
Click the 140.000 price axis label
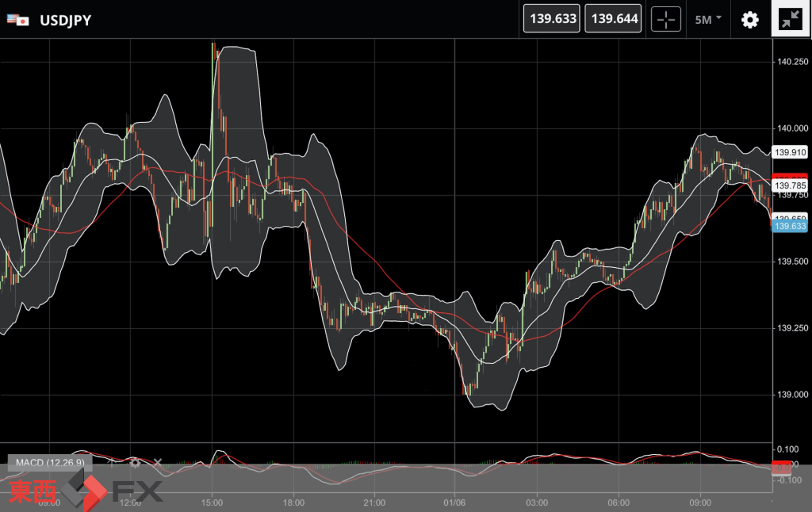click(792, 128)
